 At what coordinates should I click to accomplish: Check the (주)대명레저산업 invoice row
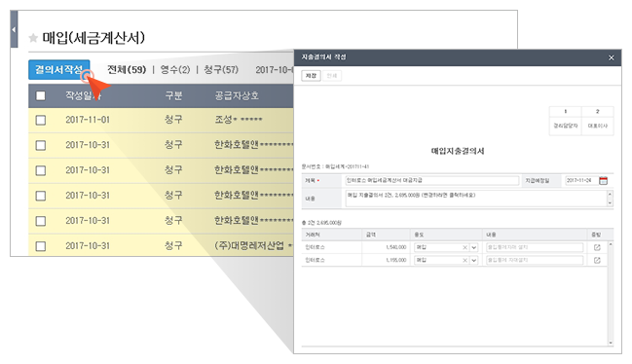pos(41,246)
